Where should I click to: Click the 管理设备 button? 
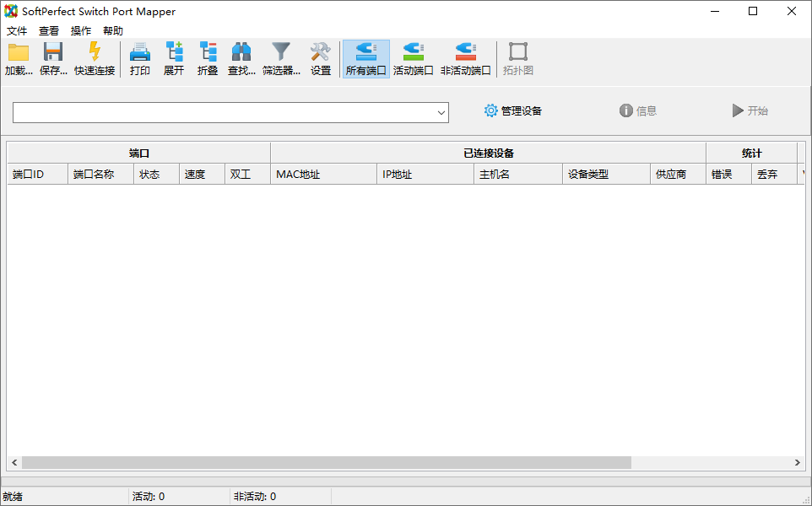coord(512,110)
